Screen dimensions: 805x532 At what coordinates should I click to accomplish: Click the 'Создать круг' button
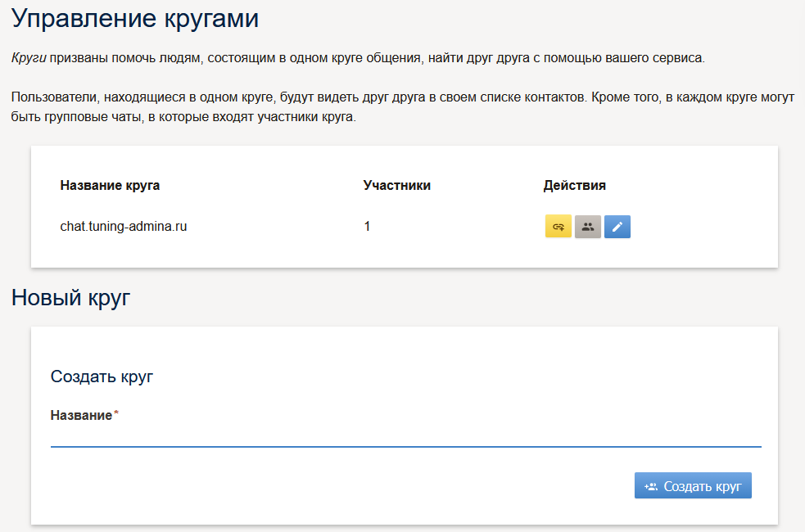point(693,485)
